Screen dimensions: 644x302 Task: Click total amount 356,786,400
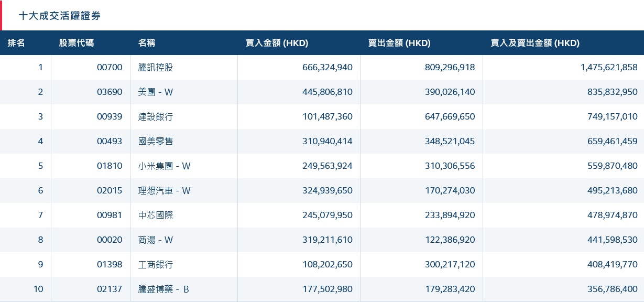point(613,289)
